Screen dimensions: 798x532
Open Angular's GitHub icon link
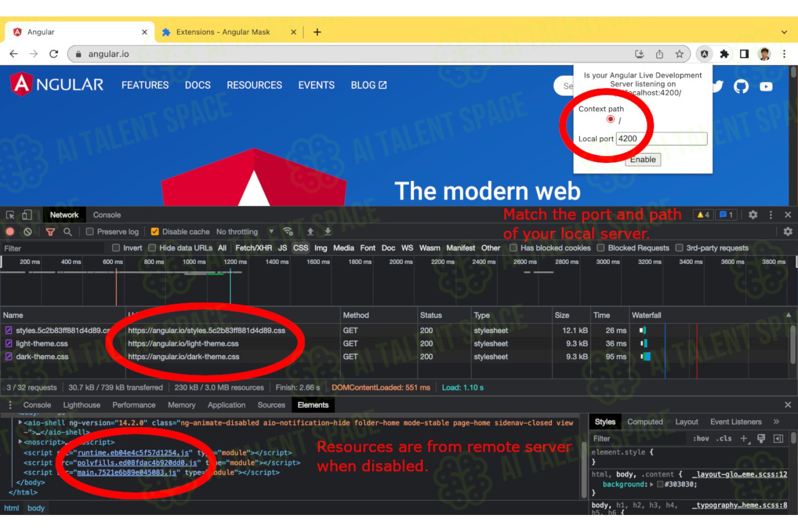click(x=741, y=86)
